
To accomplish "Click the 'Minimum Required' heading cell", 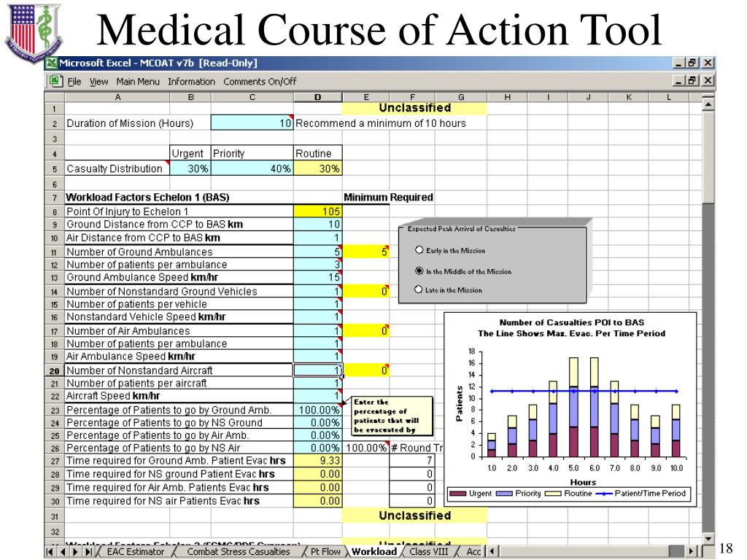I will pos(388,197).
